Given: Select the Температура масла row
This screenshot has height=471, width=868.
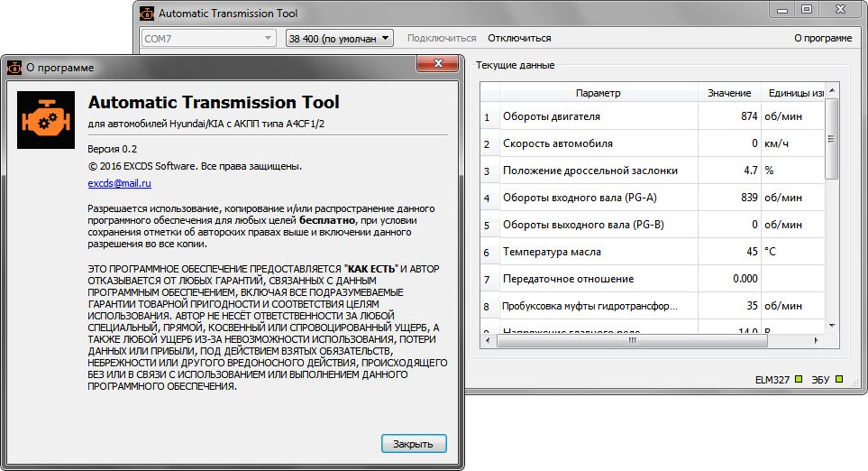Looking at the screenshot, I should 653,252.
